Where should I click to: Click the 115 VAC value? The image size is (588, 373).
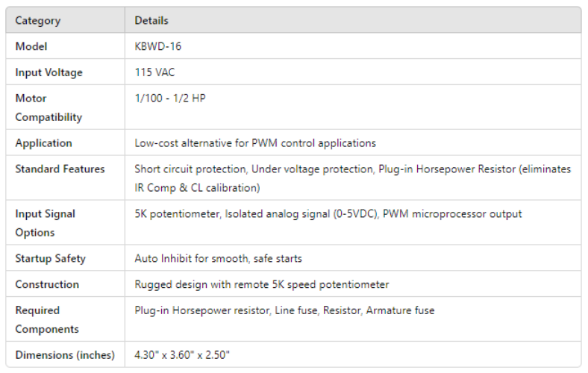pyautogui.click(x=154, y=72)
